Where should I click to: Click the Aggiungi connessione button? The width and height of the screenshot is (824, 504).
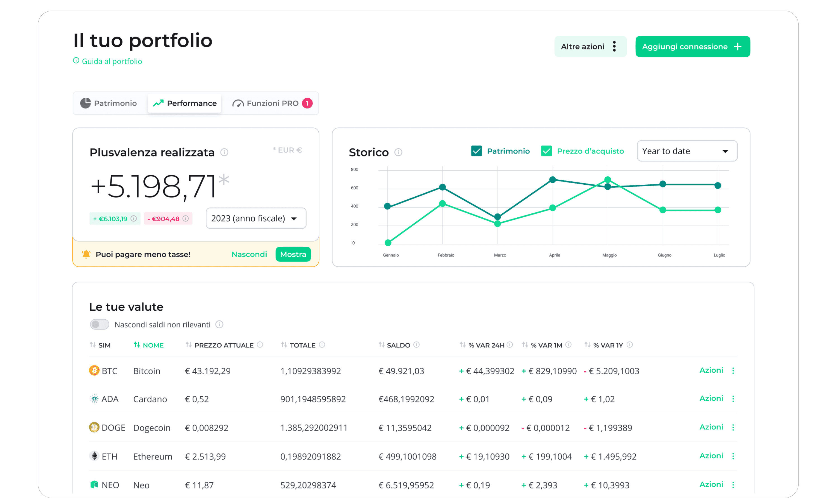[x=692, y=46]
